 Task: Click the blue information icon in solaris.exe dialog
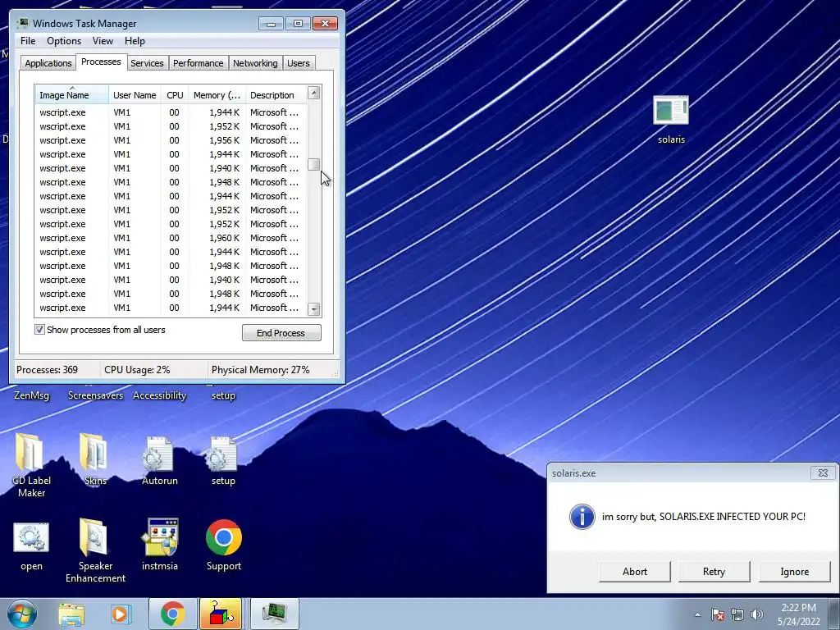pyautogui.click(x=582, y=517)
